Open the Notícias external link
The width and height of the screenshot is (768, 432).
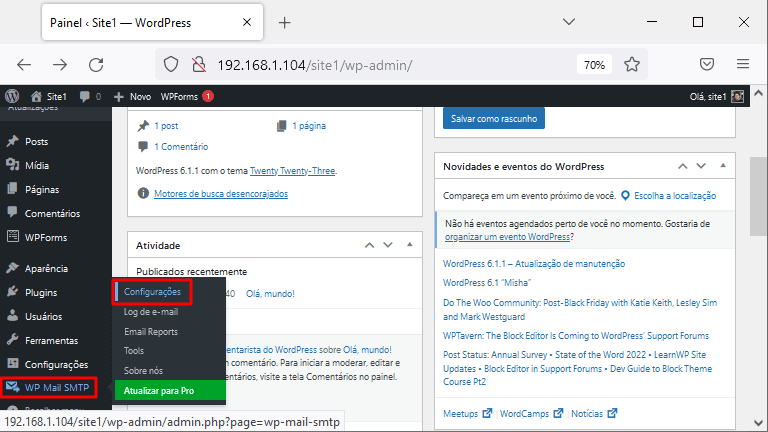pos(594,413)
